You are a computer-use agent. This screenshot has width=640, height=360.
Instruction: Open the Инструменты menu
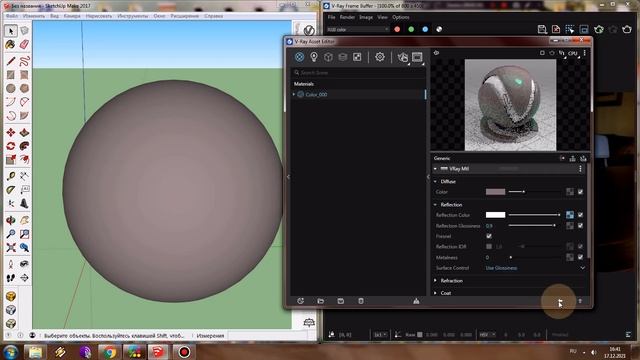tap(133, 16)
